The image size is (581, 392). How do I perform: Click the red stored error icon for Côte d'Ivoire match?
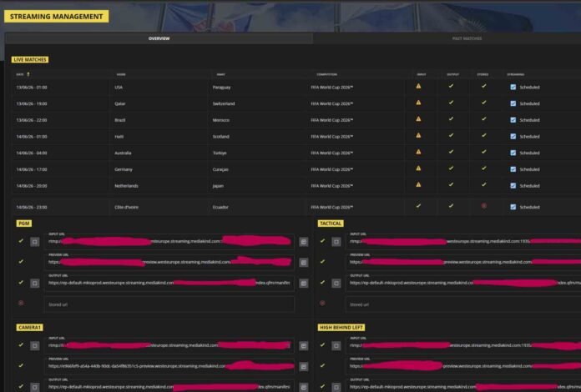[x=483, y=206]
